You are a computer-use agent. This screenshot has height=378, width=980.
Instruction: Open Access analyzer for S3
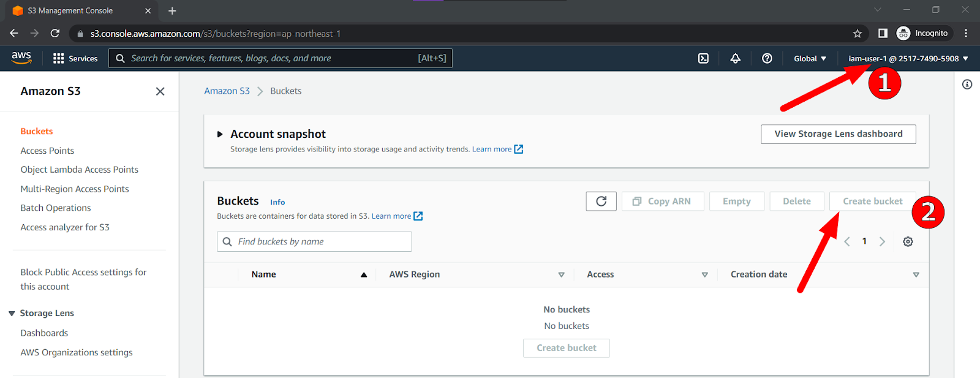point(65,227)
